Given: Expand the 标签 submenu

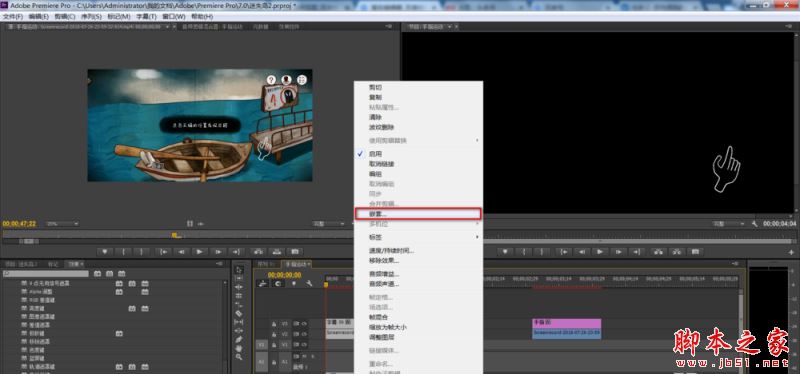Looking at the screenshot, I should (418, 237).
